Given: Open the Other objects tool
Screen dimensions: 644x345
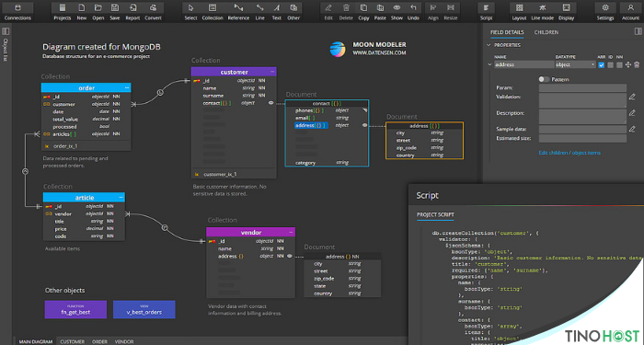Looking at the screenshot, I should coord(293,7).
